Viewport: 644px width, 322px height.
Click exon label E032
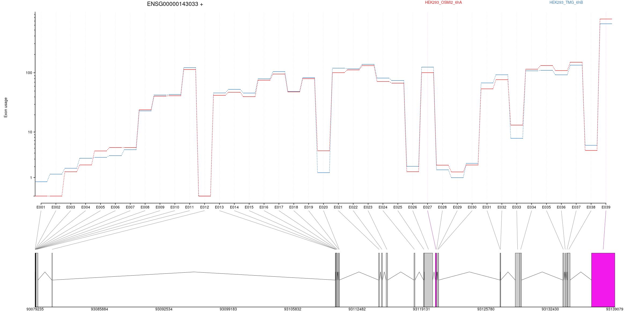pos(502,207)
